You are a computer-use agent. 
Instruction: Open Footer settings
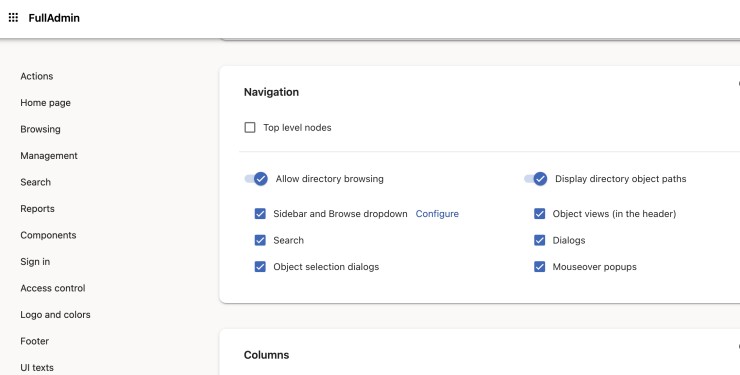click(34, 341)
